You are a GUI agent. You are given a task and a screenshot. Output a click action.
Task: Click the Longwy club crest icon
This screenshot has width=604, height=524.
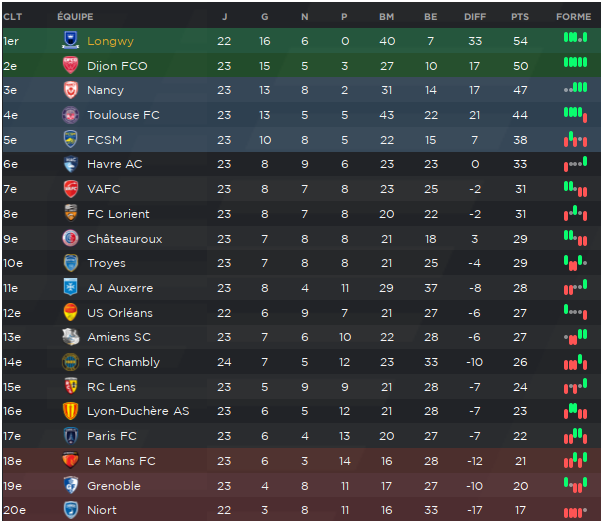point(70,40)
